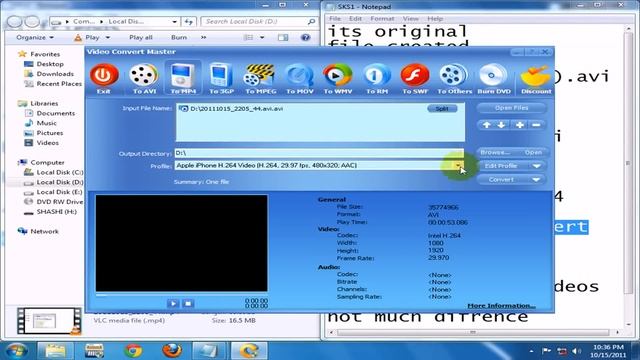The width and height of the screenshot is (640, 360).
Task: Select the To MP4 conversion icon
Action: (182, 76)
